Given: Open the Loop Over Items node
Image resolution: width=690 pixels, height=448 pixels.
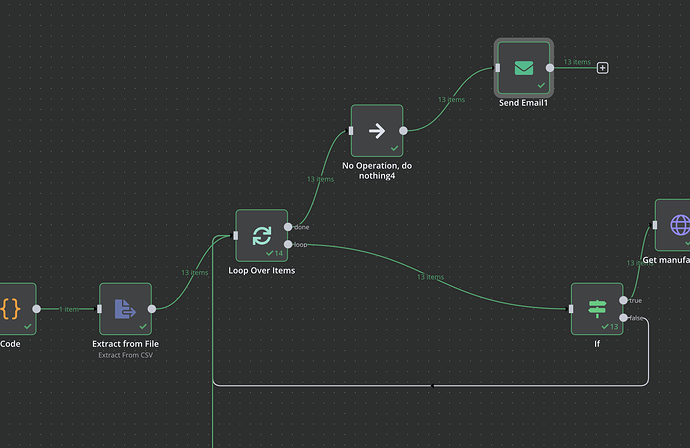Looking at the screenshot, I should (262, 235).
